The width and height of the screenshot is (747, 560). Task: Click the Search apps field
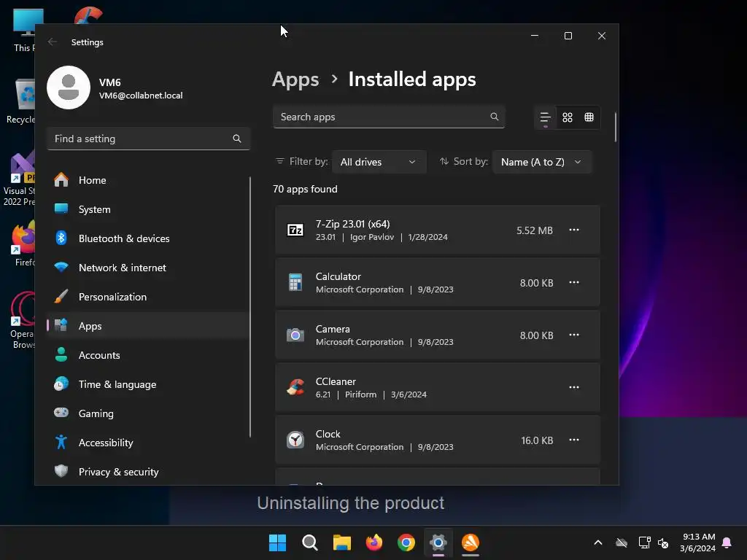(x=389, y=117)
